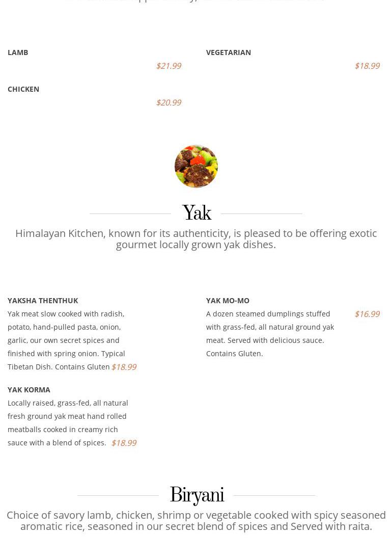Click the Yak Korma description paragraph
The width and height of the screenshot is (392, 560).
pyautogui.click(x=68, y=422)
